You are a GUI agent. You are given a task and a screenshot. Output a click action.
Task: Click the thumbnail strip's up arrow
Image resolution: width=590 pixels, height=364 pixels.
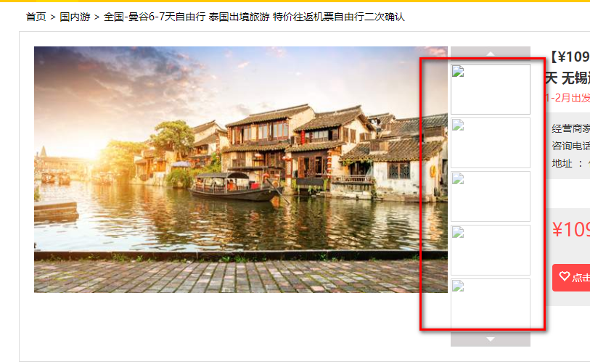click(491, 54)
